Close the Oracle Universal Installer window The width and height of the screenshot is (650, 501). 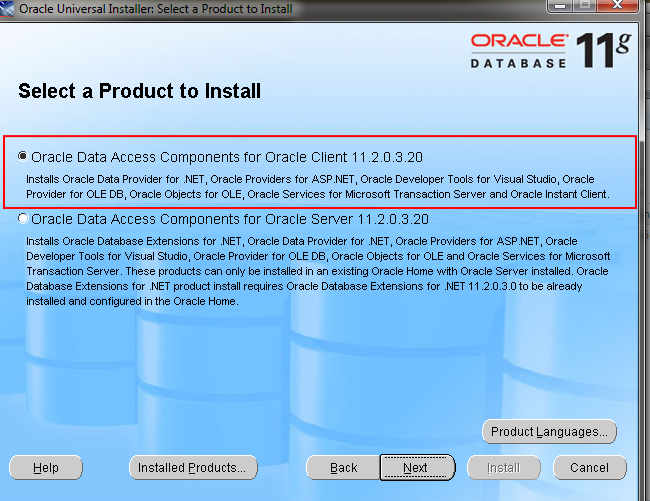(x=617, y=5)
